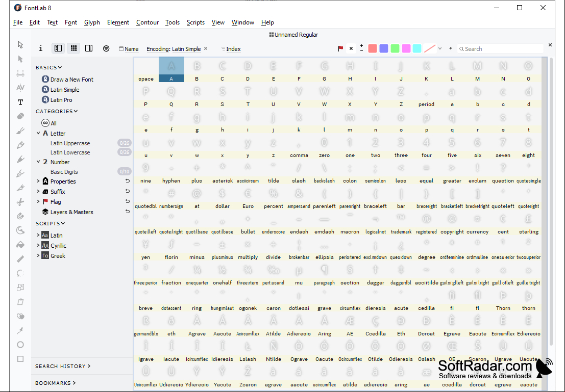This screenshot has width=565, height=392.
Task: Expand SEARCH HISTORY section
Action: pos(63,366)
